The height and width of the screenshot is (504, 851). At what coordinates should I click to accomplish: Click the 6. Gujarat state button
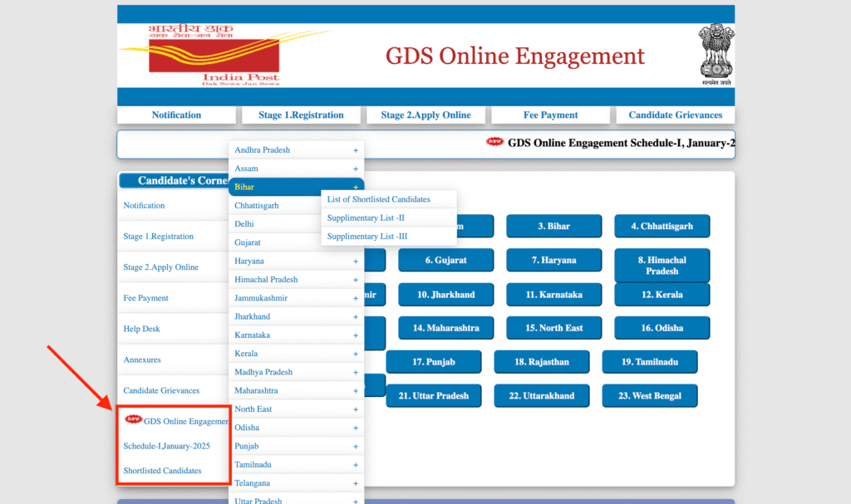coord(445,261)
